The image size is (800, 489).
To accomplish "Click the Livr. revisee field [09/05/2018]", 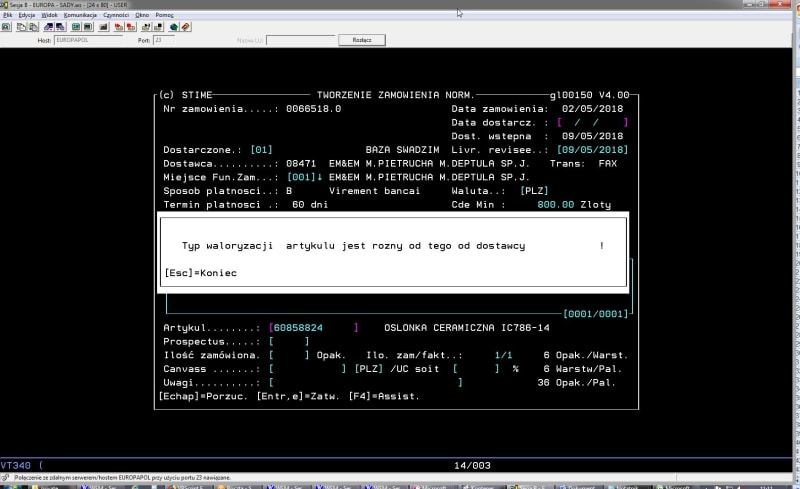I will pyautogui.click(x=592, y=150).
